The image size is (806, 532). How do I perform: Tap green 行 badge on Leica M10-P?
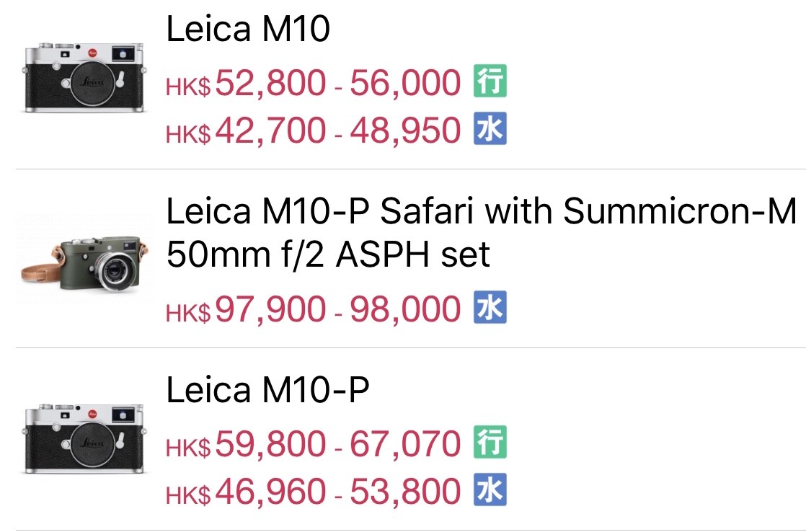490,443
